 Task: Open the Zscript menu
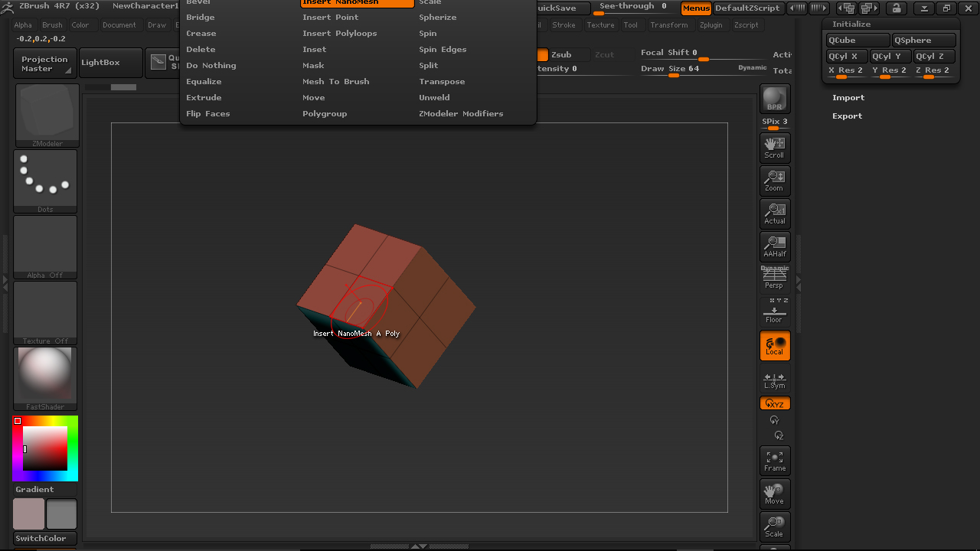click(746, 25)
